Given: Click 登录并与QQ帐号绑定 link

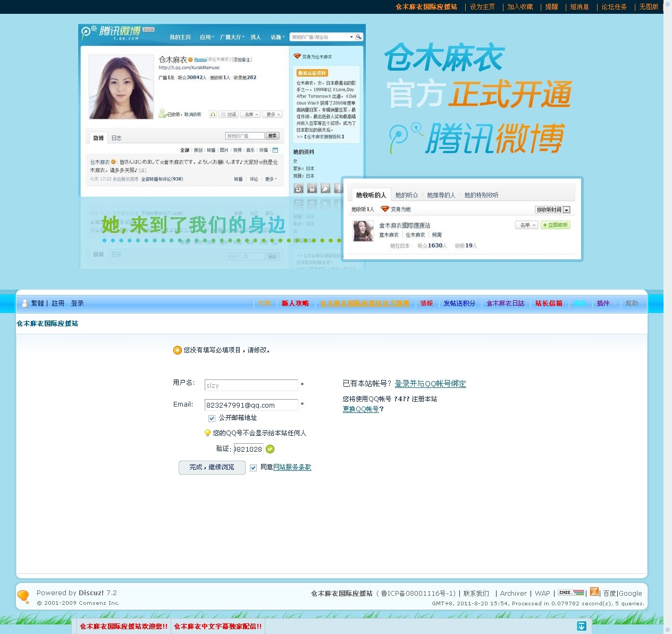Looking at the screenshot, I should [430, 384].
